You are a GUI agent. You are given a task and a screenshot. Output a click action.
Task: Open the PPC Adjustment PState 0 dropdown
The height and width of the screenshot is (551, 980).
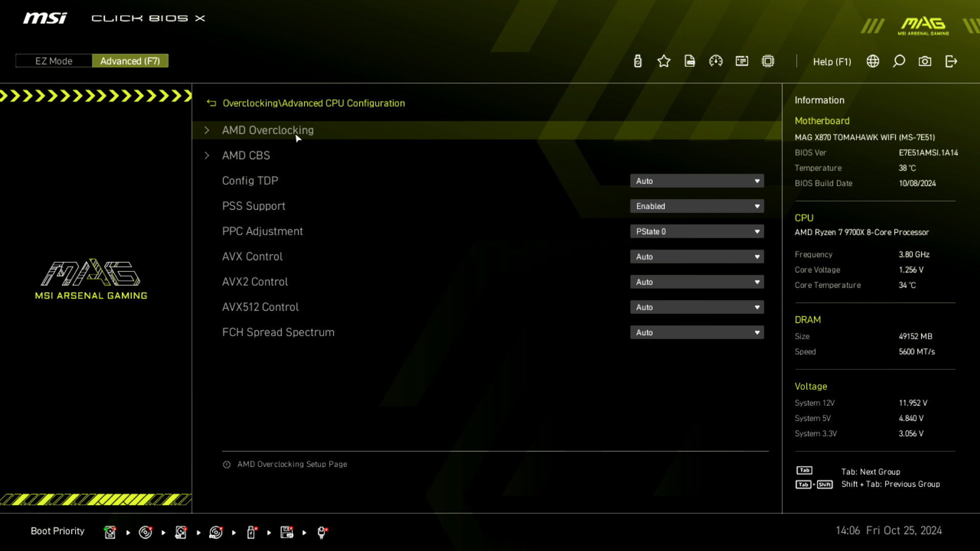[x=697, y=232]
